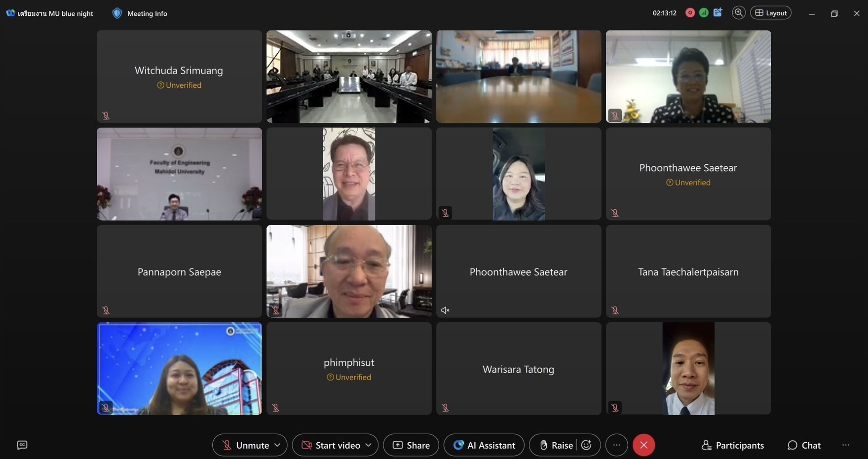
Task: Open the closed captions icon
Action: [22, 445]
